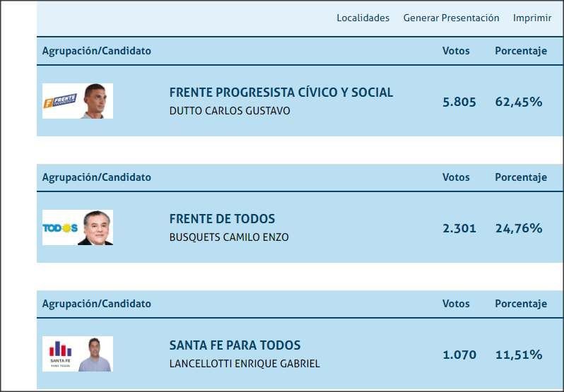The image size is (564, 392).
Task: Click the Santa Fe Para Todos logo
Action: pyautogui.click(x=60, y=354)
